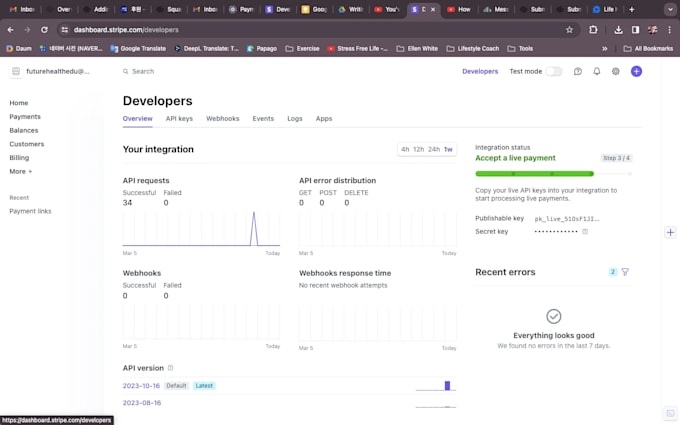Click the account store icon beside futurehealthedu
Image resolution: width=680 pixels, height=425 pixels.
click(16, 72)
